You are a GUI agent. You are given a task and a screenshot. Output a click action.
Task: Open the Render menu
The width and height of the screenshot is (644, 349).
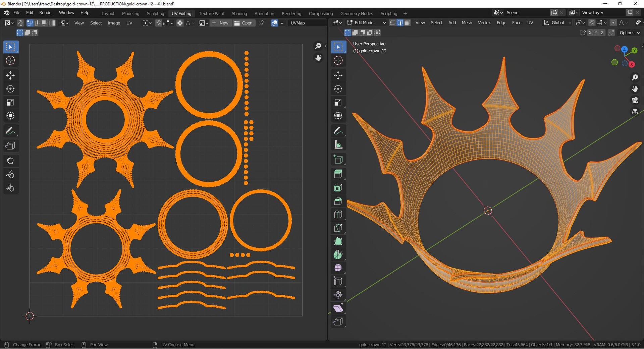point(46,12)
